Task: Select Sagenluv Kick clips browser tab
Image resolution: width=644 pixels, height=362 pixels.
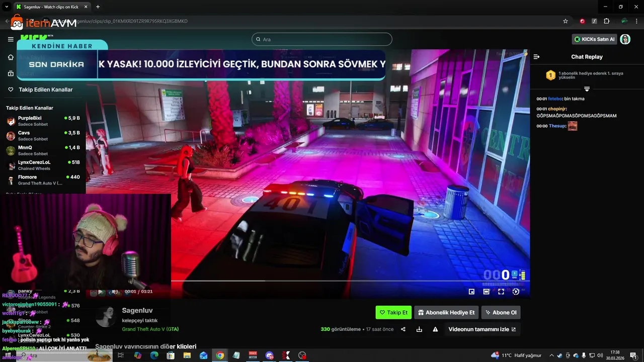Action: click(x=51, y=7)
